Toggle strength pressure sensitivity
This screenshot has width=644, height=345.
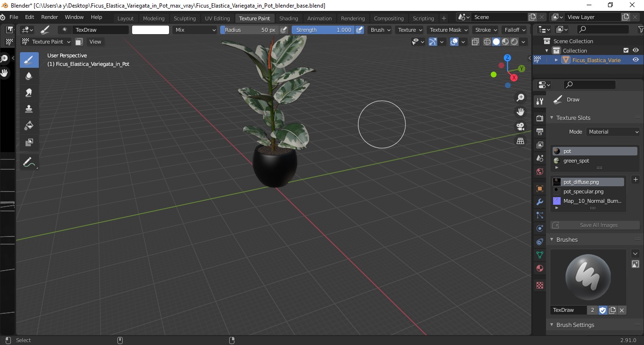(359, 30)
